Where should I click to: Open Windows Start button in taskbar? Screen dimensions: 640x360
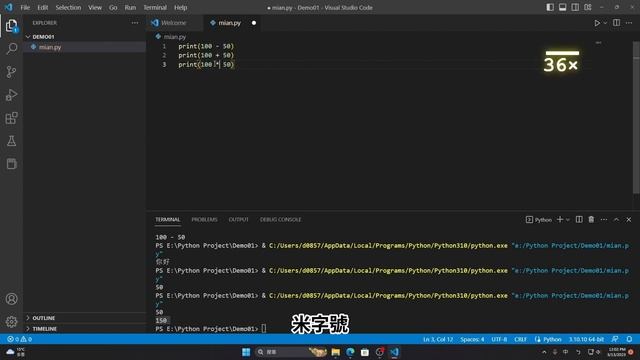pos(246,352)
